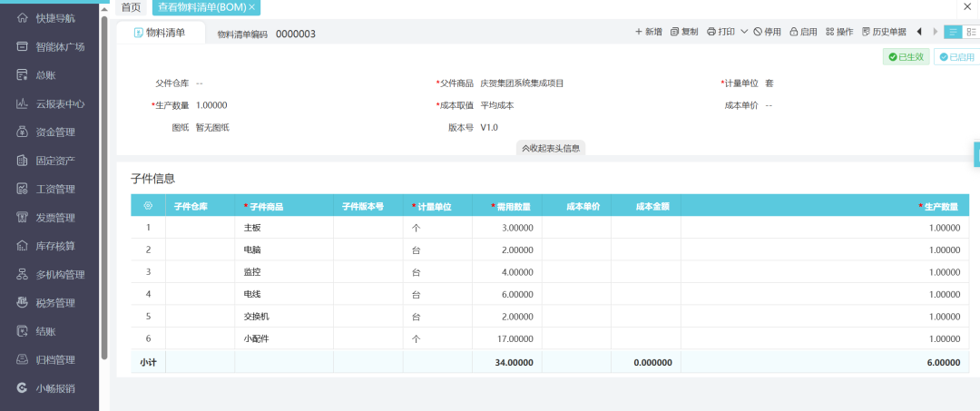Go to next record arrow
This screenshot has width=980, height=411.
[x=935, y=31]
